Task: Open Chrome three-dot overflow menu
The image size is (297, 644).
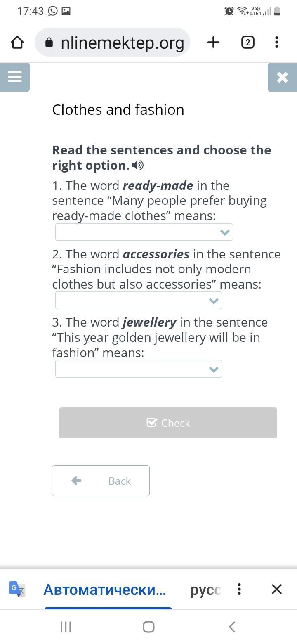Action: click(276, 42)
